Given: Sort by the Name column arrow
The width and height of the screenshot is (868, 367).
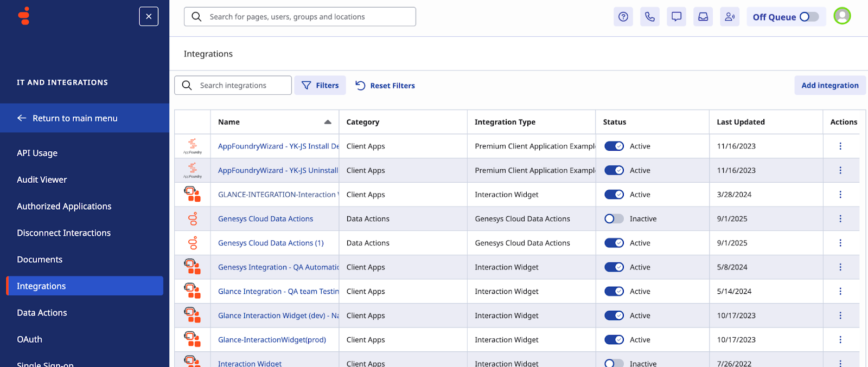Looking at the screenshot, I should [328, 122].
